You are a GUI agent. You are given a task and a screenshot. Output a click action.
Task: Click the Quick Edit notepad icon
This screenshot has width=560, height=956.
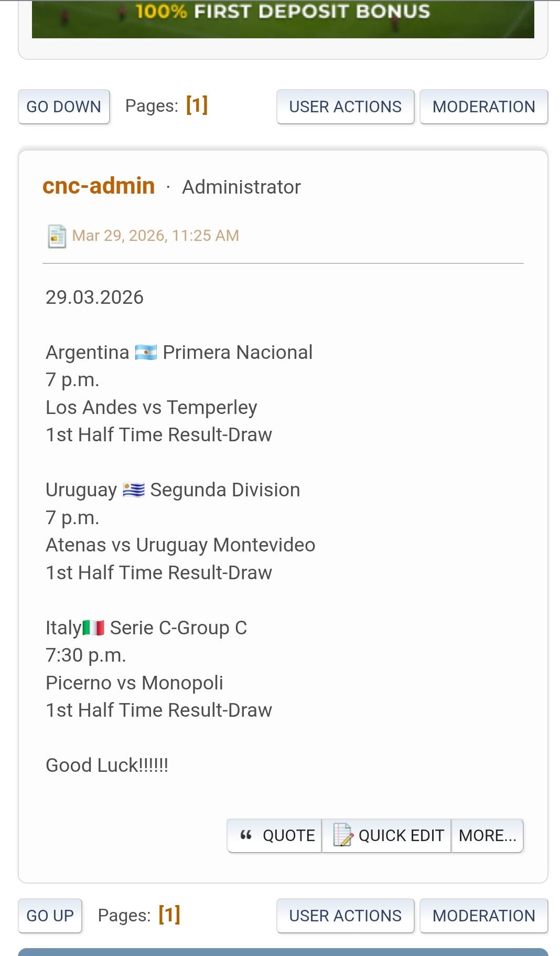[x=343, y=835]
